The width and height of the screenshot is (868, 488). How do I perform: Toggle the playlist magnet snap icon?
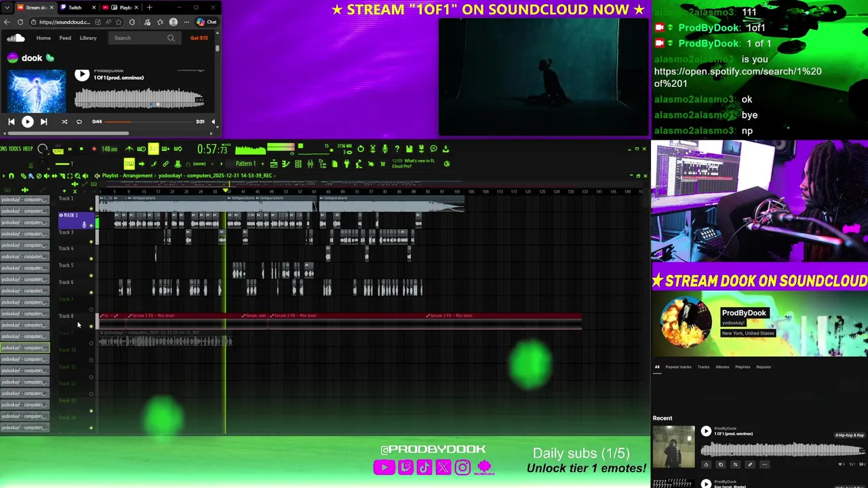(12, 176)
